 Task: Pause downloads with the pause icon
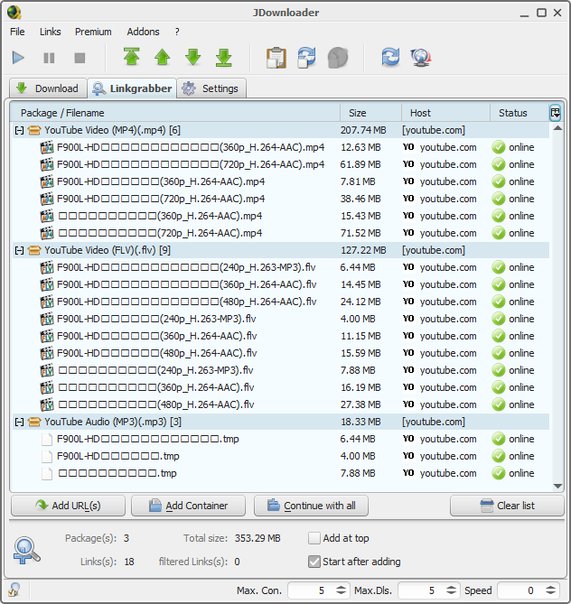49,58
